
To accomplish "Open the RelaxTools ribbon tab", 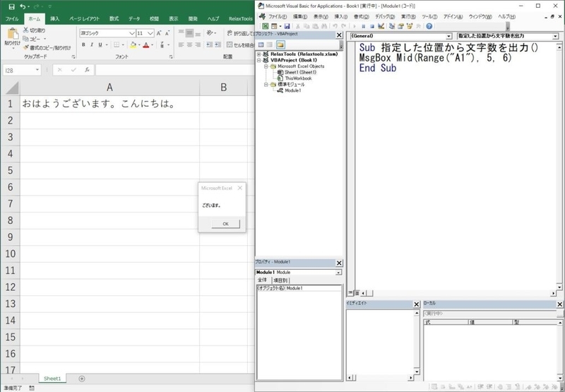I will (240, 19).
